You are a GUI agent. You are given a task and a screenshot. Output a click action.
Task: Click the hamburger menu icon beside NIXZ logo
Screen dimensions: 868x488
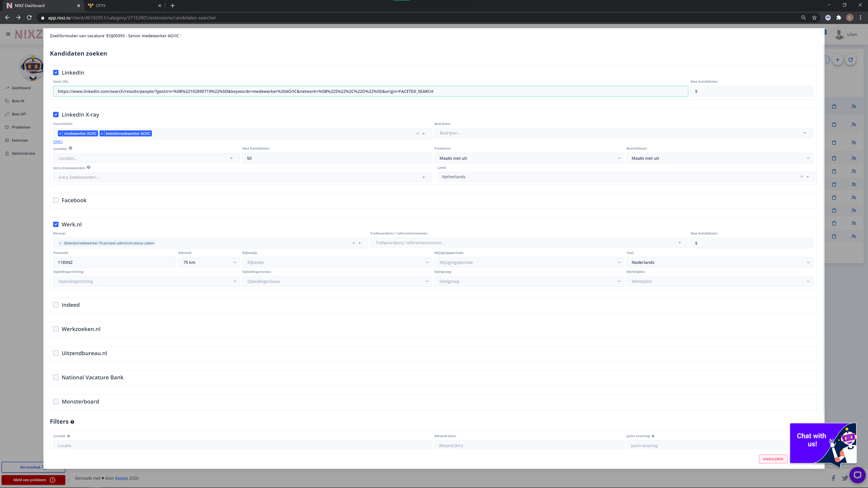click(8, 34)
